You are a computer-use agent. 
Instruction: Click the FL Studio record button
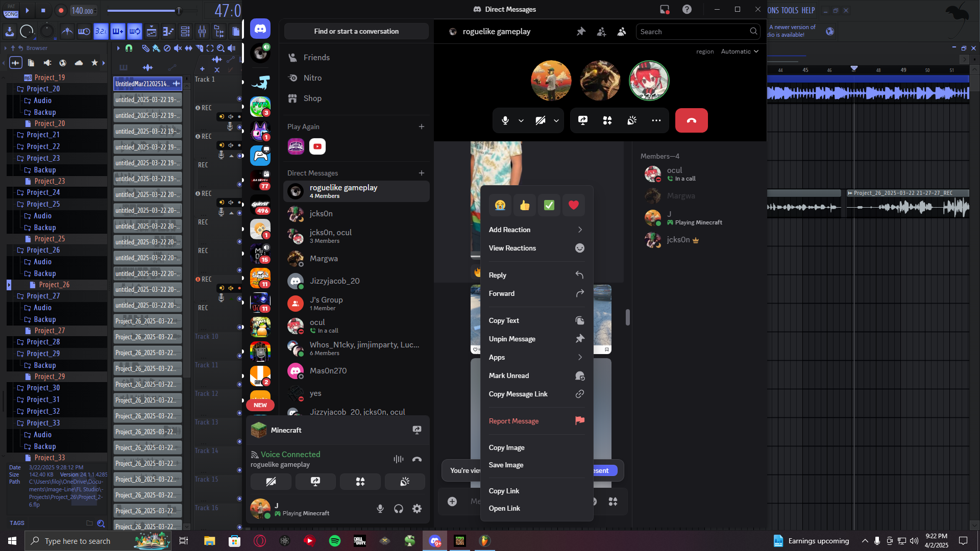(61, 10)
